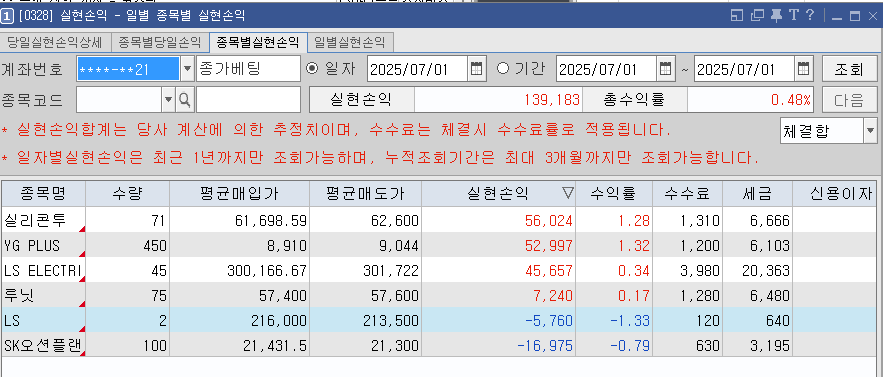
Task: Open calendar for period end date
Action: (x=804, y=69)
